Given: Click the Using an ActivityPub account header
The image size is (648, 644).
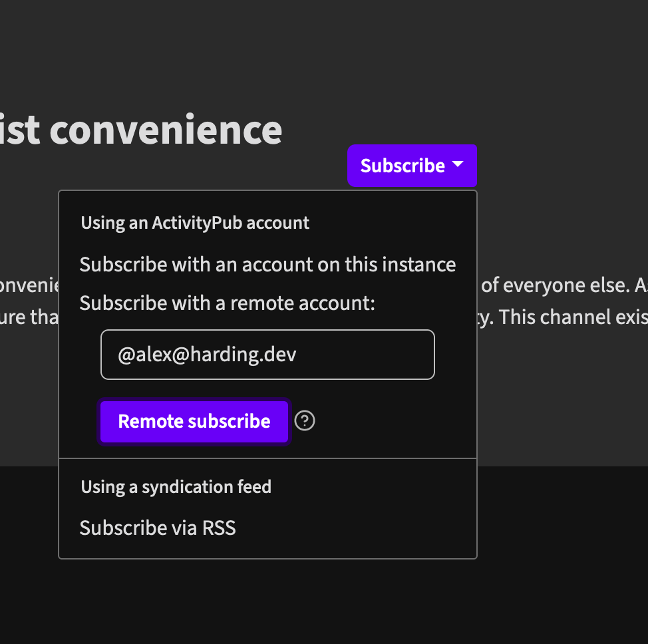Looking at the screenshot, I should click(x=195, y=222).
